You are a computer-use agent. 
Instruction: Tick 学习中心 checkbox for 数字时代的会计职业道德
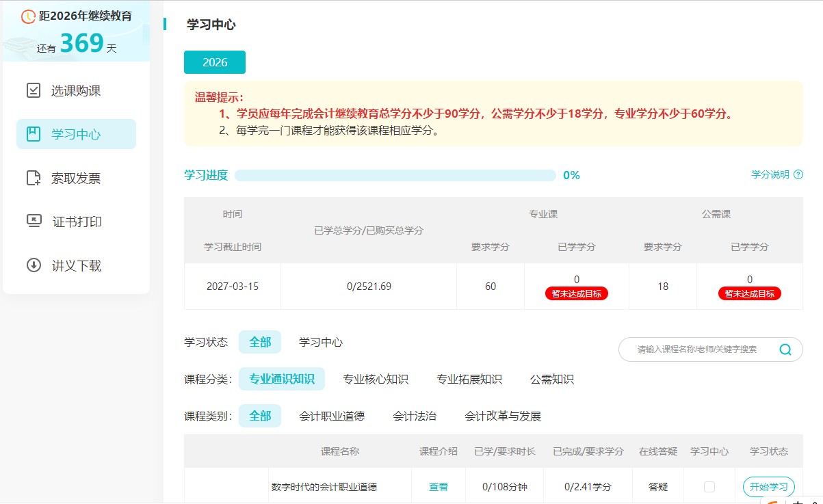point(709,487)
